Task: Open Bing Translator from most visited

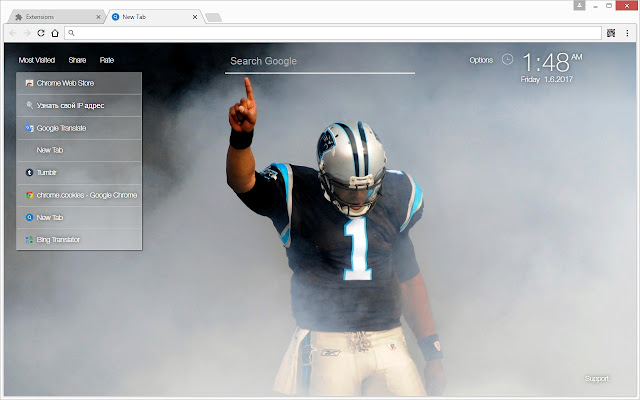Action: tap(79, 240)
